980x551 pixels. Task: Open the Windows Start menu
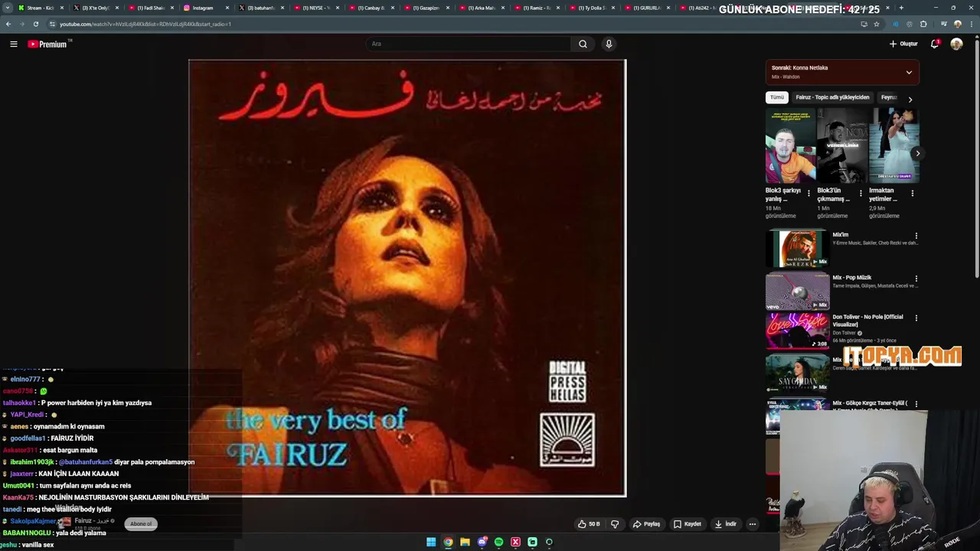(431, 542)
